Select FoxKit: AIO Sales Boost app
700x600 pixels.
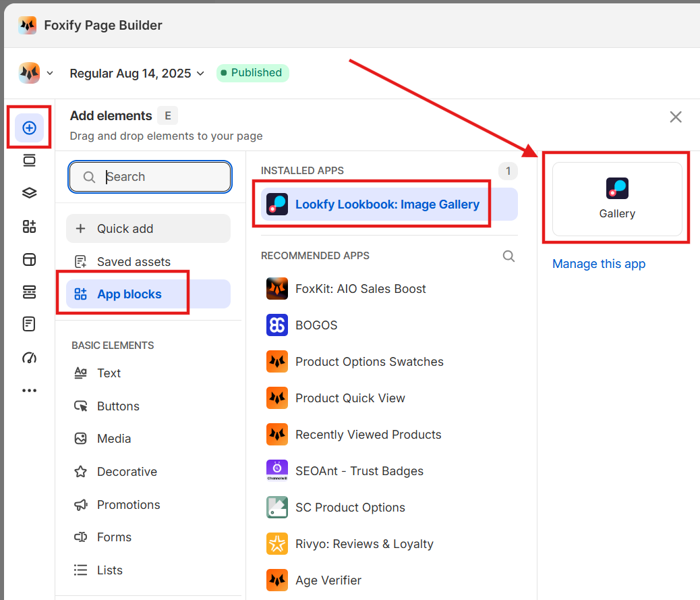[389, 289]
